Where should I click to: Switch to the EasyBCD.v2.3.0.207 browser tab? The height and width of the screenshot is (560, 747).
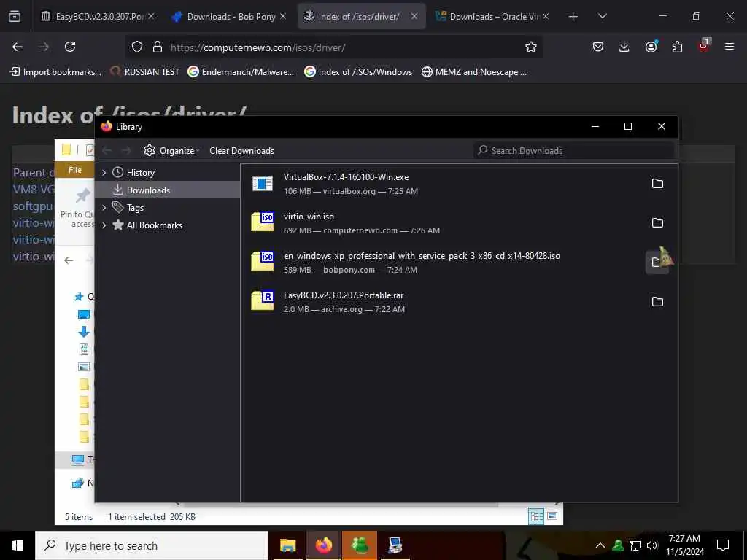tap(98, 16)
